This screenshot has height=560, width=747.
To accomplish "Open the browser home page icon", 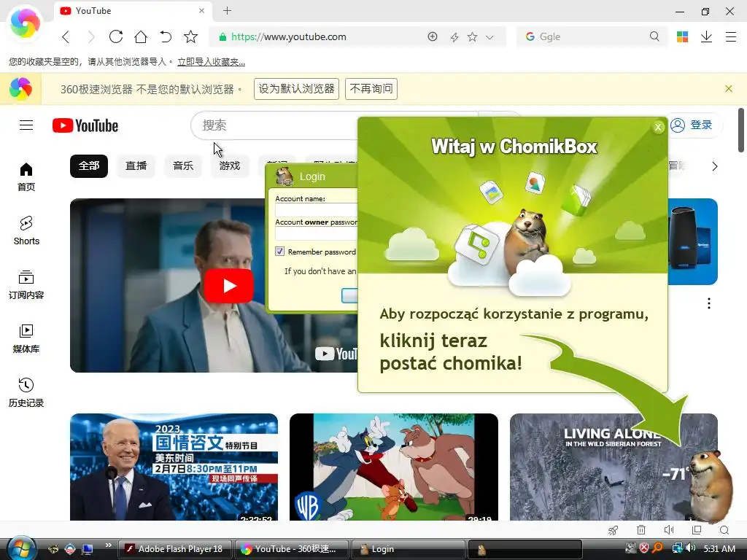I will (141, 36).
